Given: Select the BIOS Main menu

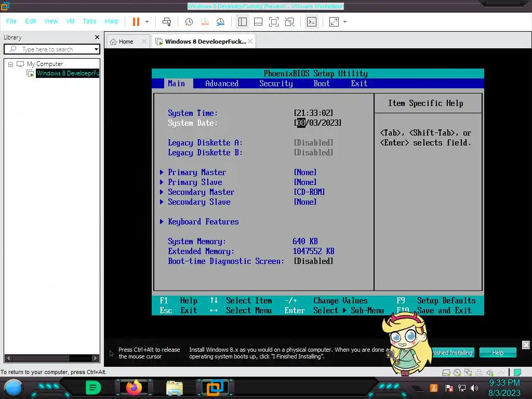Looking at the screenshot, I should [x=177, y=84].
